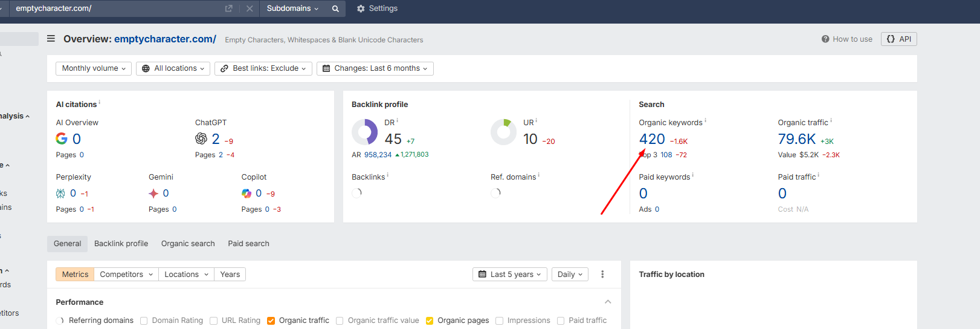Image resolution: width=980 pixels, height=329 pixels.
Task: Show the UR info tooltip
Action: click(x=537, y=120)
